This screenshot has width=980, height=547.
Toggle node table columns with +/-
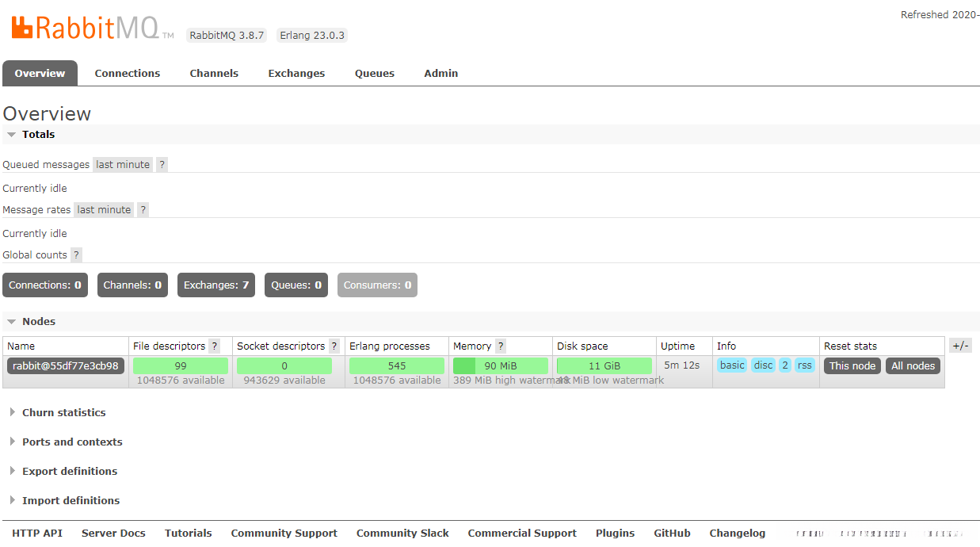960,346
